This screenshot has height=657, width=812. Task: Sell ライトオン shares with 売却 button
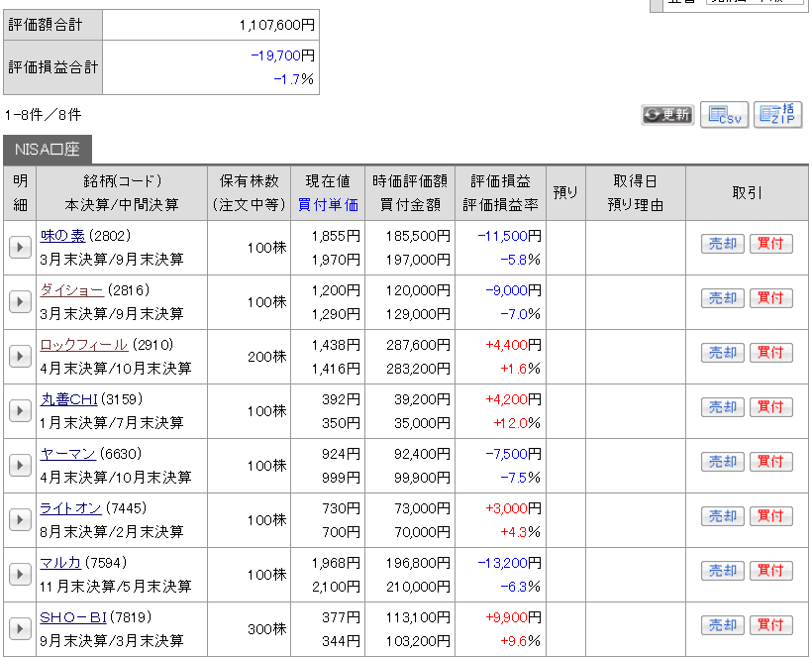coord(723,516)
